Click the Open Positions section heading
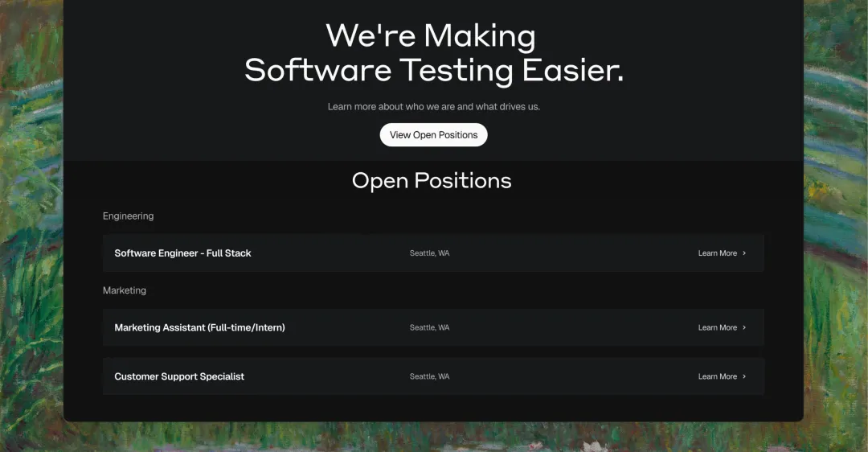This screenshot has width=868, height=452. tap(432, 180)
